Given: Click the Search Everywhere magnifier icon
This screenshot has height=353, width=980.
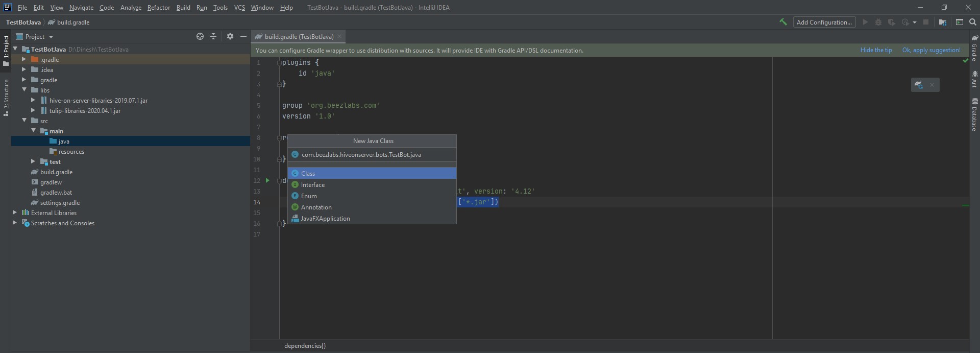Looking at the screenshot, I should (x=973, y=22).
